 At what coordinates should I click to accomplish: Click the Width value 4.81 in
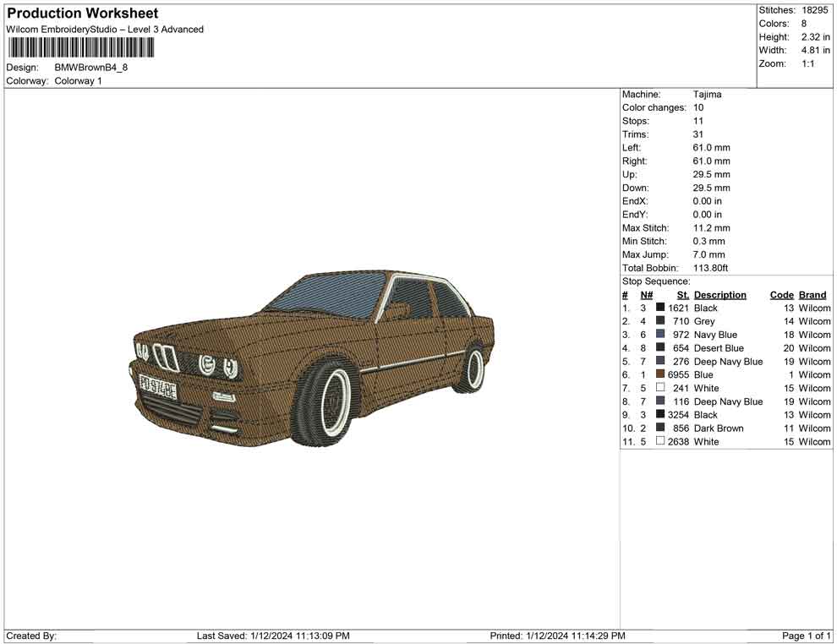click(x=815, y=50)
